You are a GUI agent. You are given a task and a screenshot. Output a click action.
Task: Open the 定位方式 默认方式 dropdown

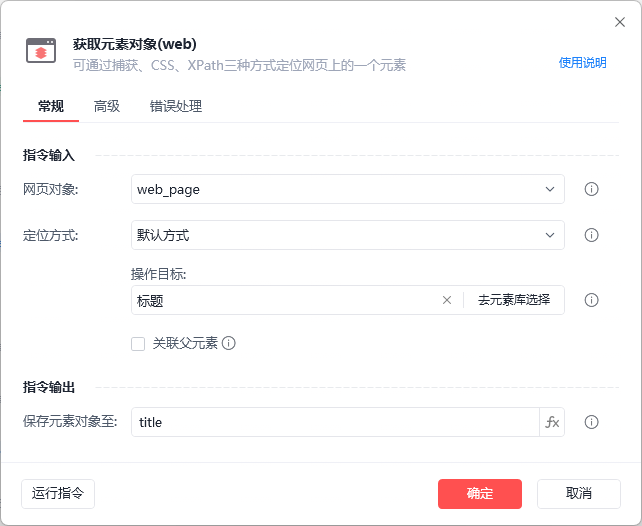coord(348,235)
